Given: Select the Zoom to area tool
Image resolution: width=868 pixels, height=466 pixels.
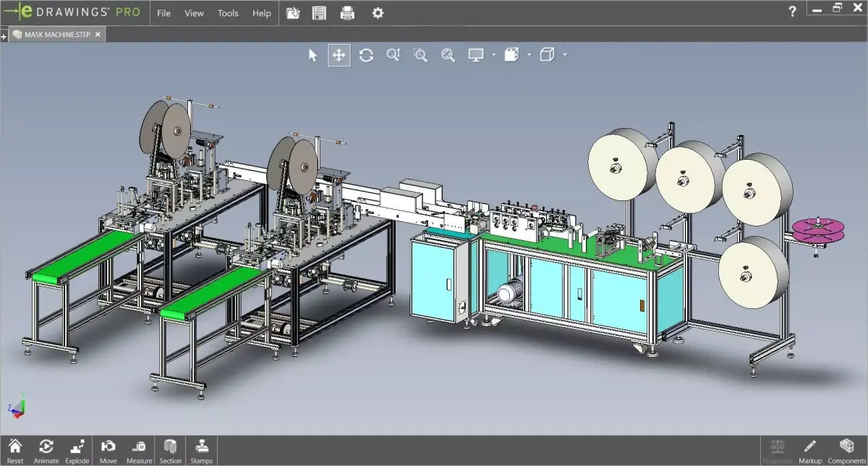Looking at the screenshot, I should [x=420, y=55].
